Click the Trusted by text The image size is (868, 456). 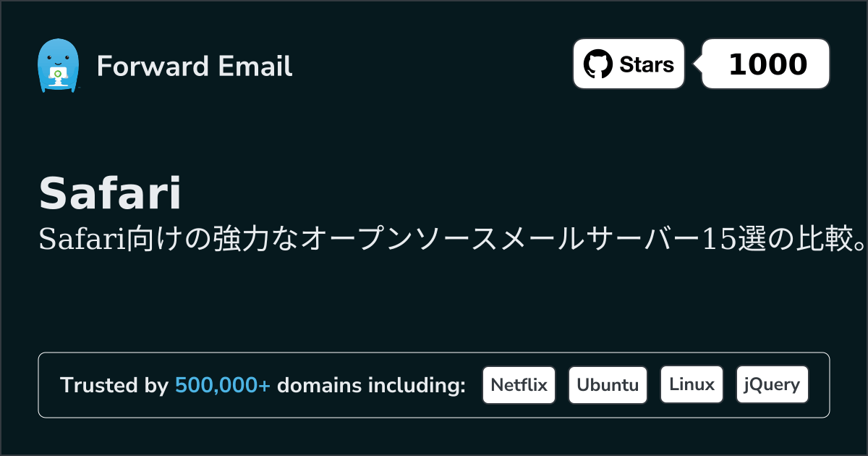tap(114, 385)
